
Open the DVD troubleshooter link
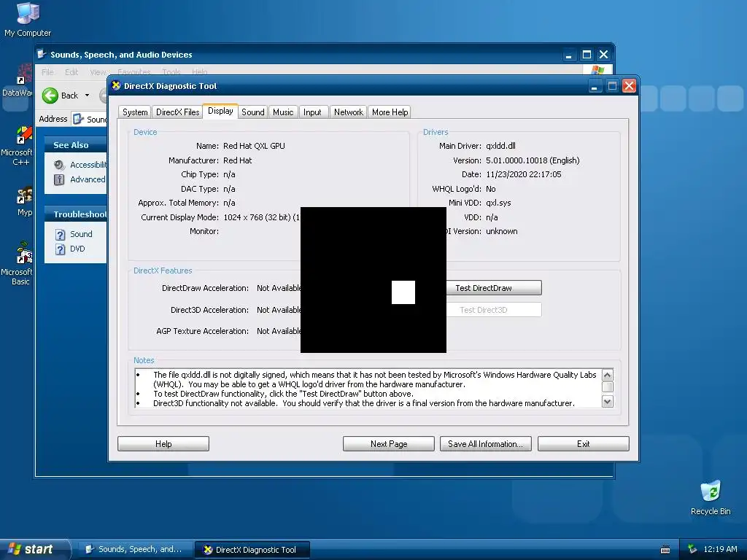point(77,249)
